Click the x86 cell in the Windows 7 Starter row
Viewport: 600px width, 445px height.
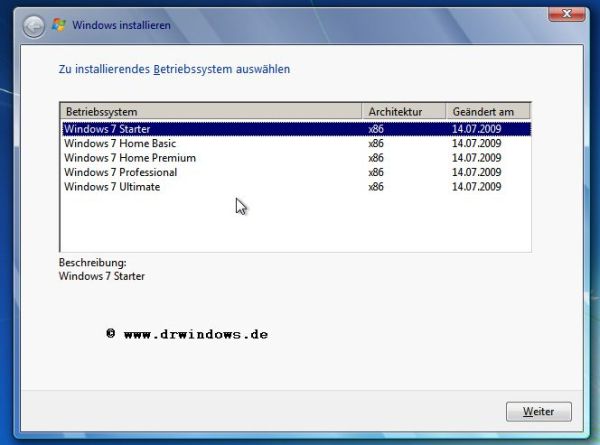(x=376, y=129)
